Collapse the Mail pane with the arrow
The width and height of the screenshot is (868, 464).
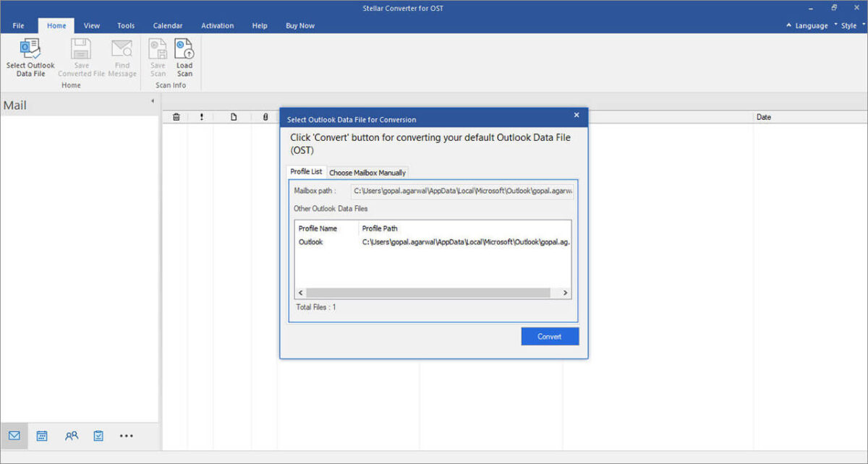(x=152, y=101)
